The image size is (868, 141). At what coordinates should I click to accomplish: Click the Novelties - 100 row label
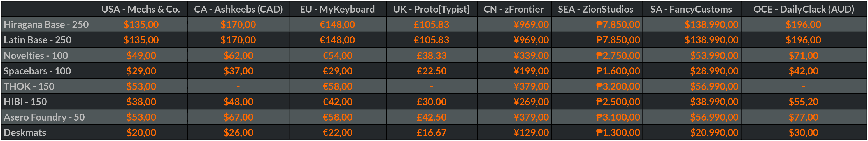coord(36,55)
